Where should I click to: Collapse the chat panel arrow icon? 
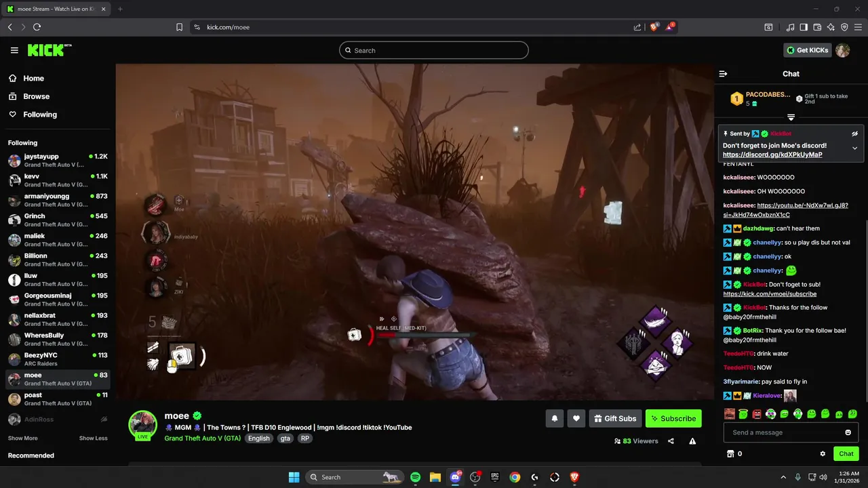point(723,74)
